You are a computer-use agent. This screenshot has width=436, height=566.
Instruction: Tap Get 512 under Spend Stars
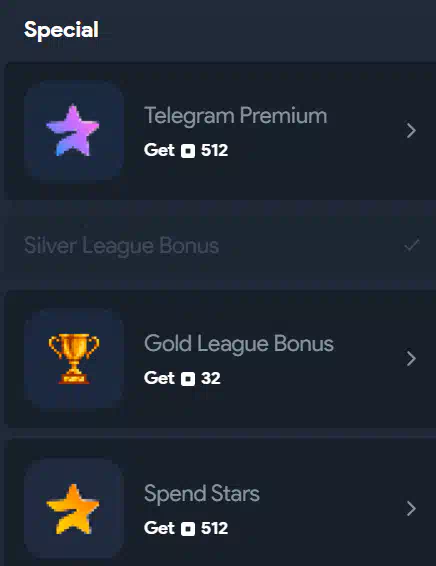pyautogui.click(x=186, y=528)
